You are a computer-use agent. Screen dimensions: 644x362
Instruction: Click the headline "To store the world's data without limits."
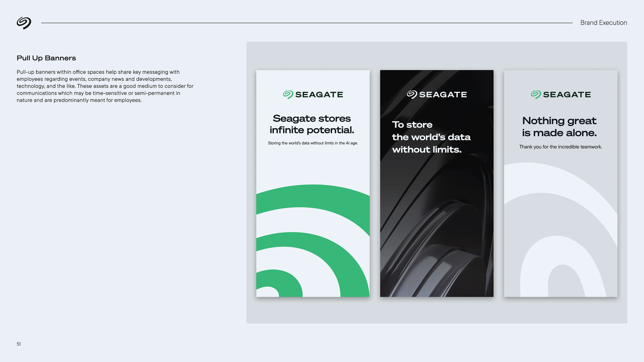click(431, 137)
